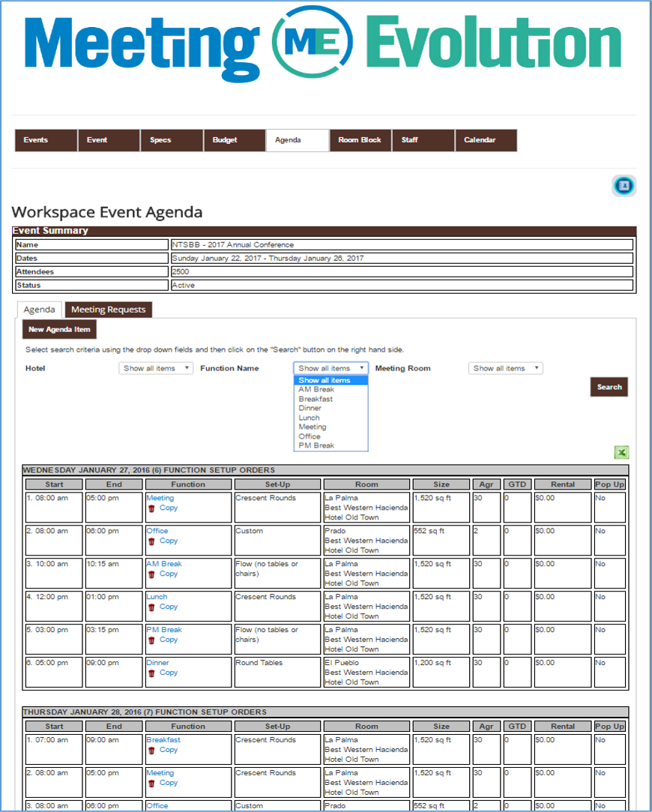Choose PM Break from the dropdown list
Viewport: 652px width, 812px height.
[x=316, y=445]
